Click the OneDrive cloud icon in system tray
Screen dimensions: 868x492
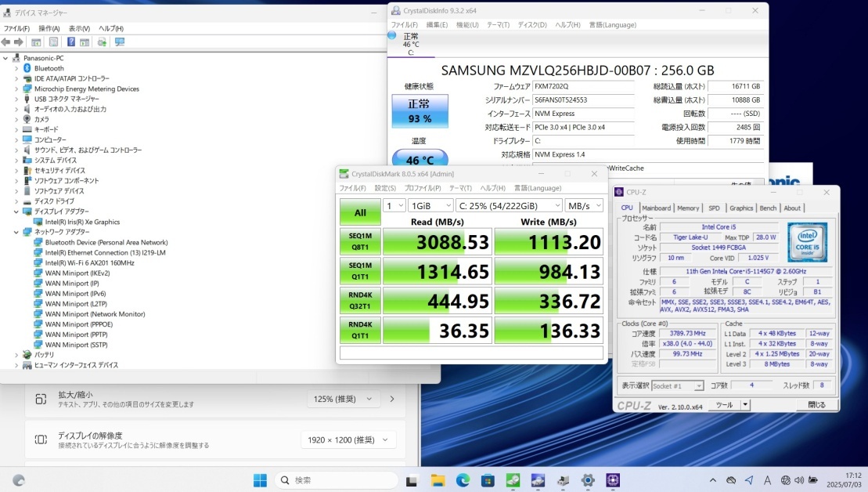[x=731, y=480]
